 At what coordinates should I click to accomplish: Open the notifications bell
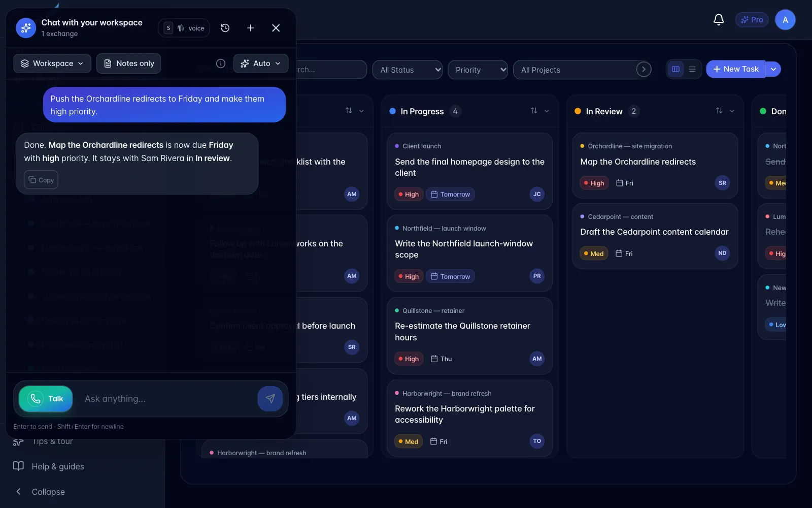719,20
